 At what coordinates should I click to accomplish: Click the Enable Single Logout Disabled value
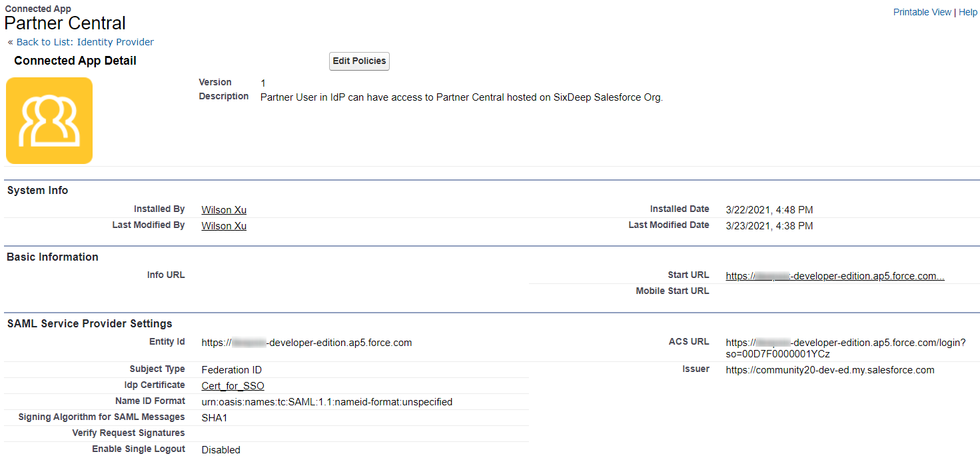(x=221, y=449)
